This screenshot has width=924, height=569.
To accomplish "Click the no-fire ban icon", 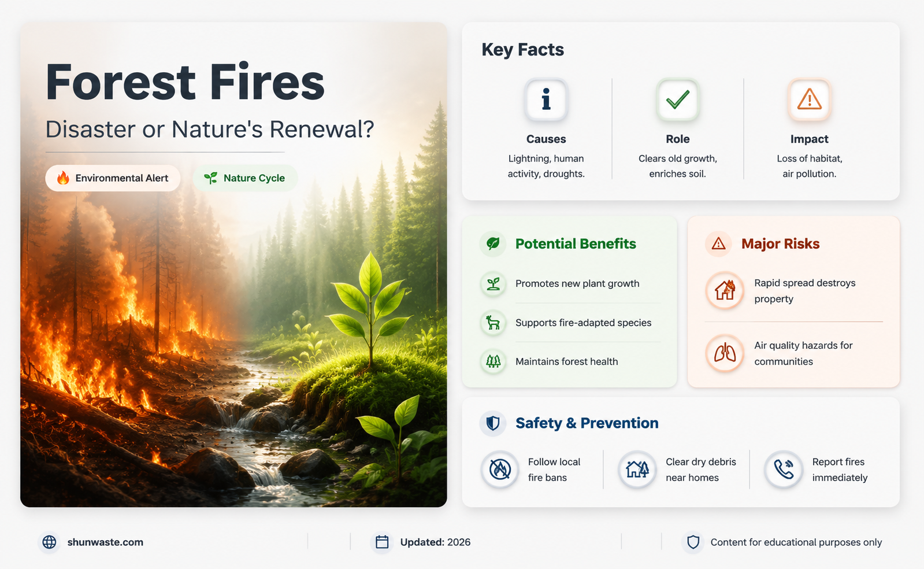I will [x=500, y=470].
